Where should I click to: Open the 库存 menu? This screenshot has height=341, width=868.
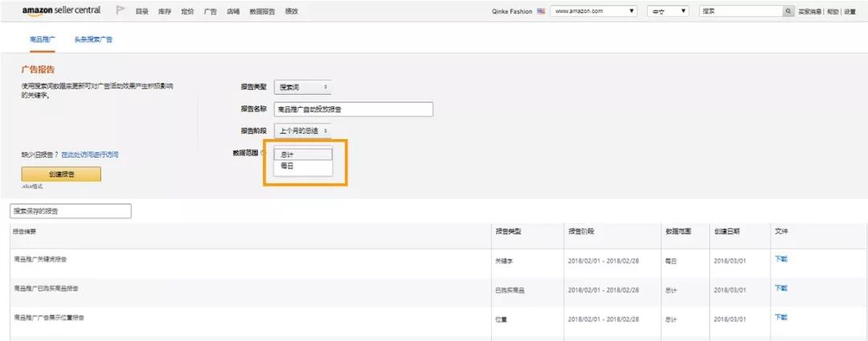tap(165, 11)
